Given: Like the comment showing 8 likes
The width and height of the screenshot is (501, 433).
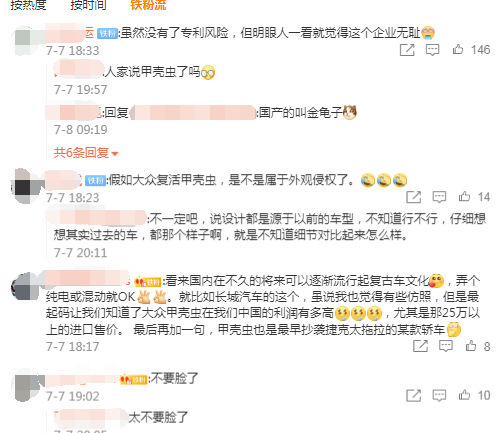Looking at the screenshot, I should pos(471,345).
